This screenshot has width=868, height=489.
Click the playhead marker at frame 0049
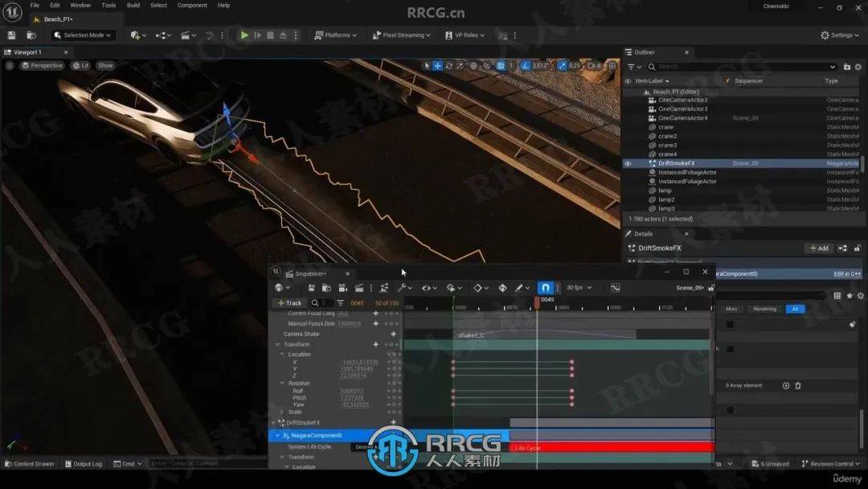coord(537,302)
